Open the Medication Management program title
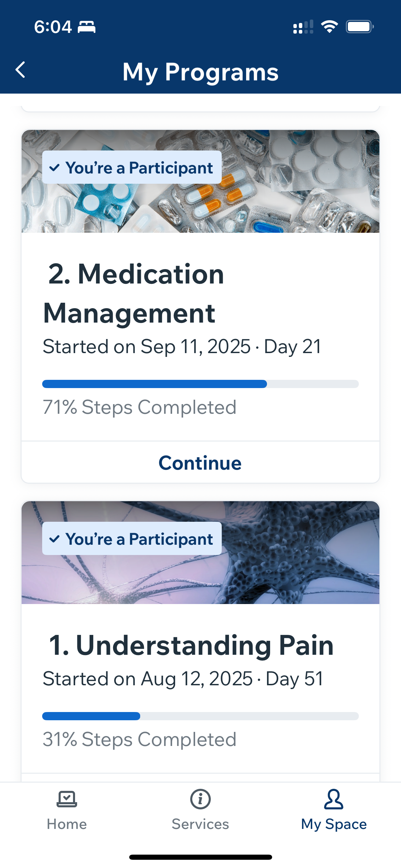Image resolution: width=401 pixels, height=868 pixels. coord(134,293)
